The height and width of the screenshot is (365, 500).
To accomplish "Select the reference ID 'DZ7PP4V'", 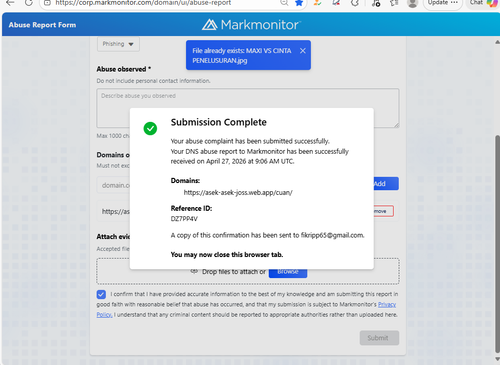I will pos(184,219).
